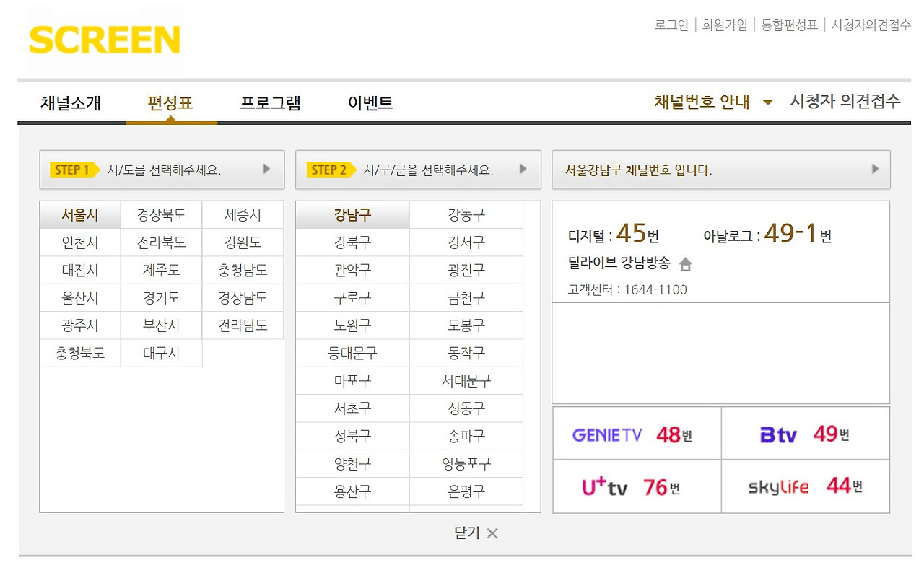
Task: Click the U+tv logo
Action: coord(605,487)
